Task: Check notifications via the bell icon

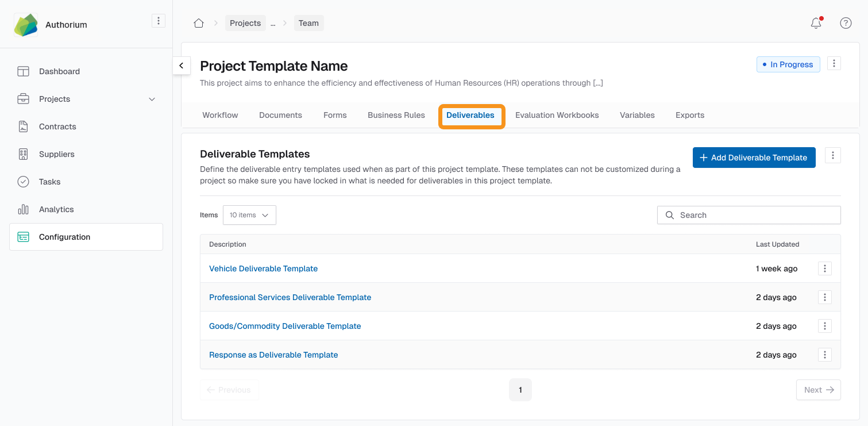Action: (815, 23)
